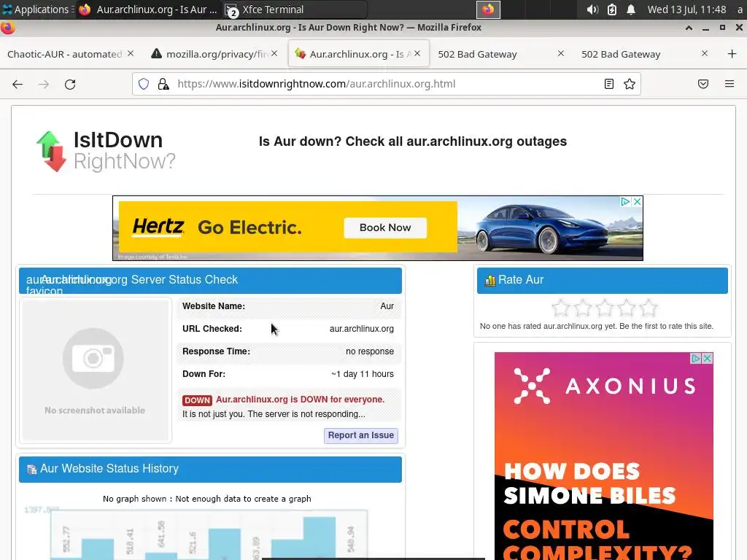Rate Aur five stars

tap(649, 308)
